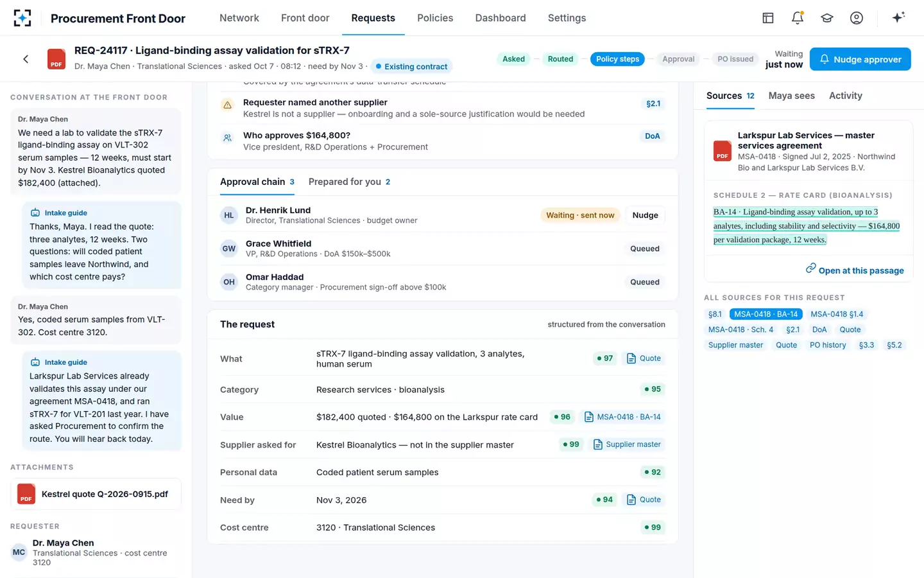
Task: Click the Existing contract status badge
Action: (411, 66)
